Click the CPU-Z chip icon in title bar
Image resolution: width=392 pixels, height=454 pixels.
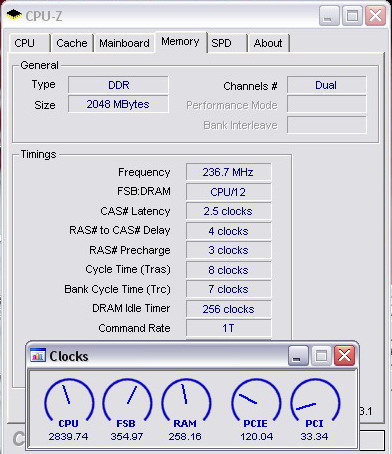[x=14, y=15]
